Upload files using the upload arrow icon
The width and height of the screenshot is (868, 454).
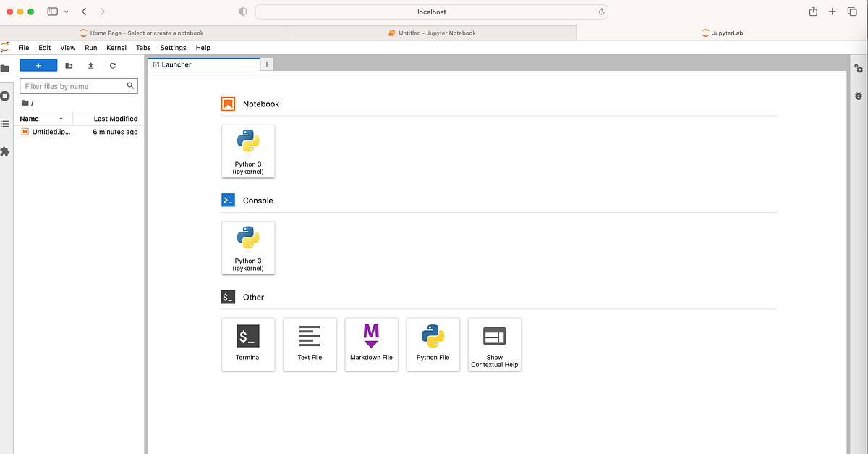[90, 65]
